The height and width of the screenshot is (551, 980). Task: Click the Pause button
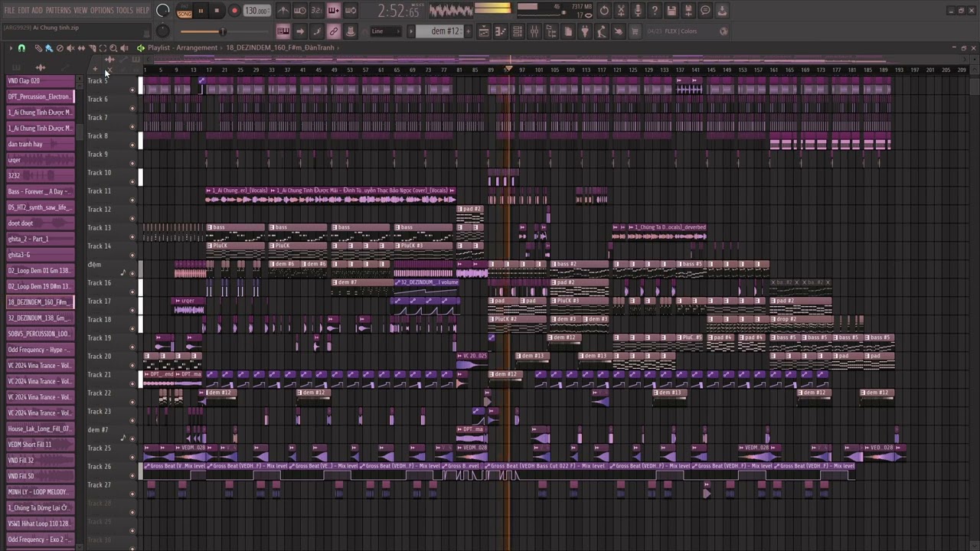click(201, 11)
